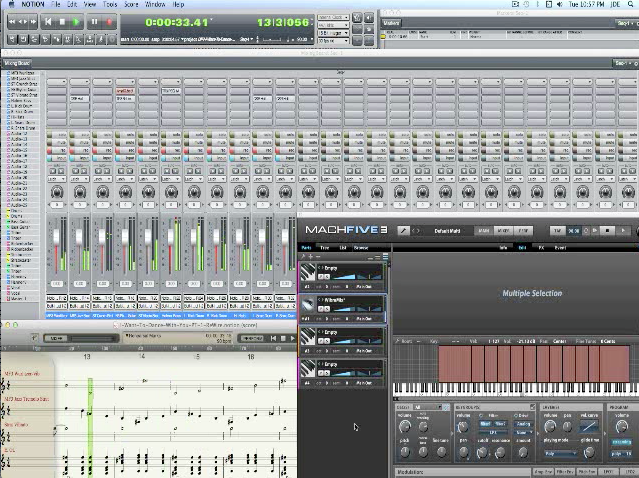Mute the first Empty part
This screenshot has height=478, width=639.
321,277
